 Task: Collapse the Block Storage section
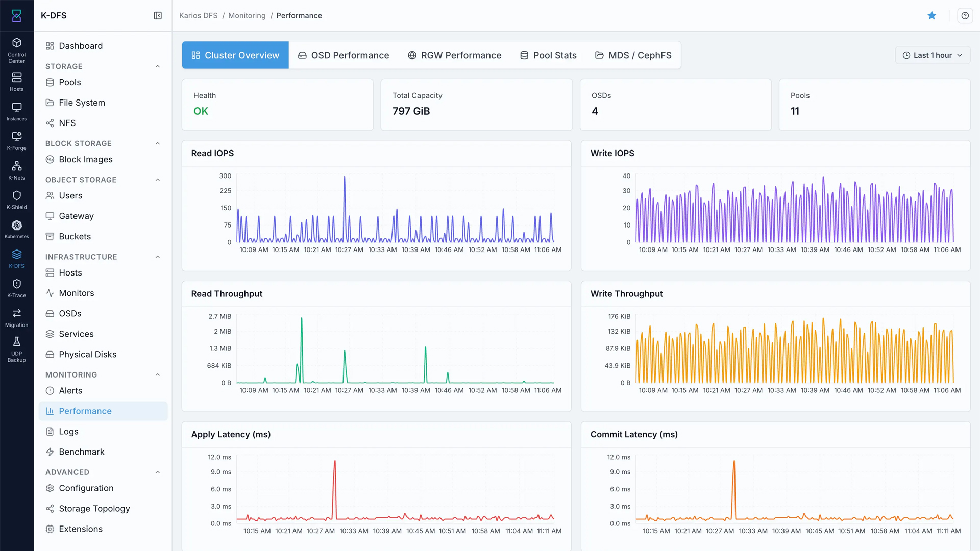[158, 143]
